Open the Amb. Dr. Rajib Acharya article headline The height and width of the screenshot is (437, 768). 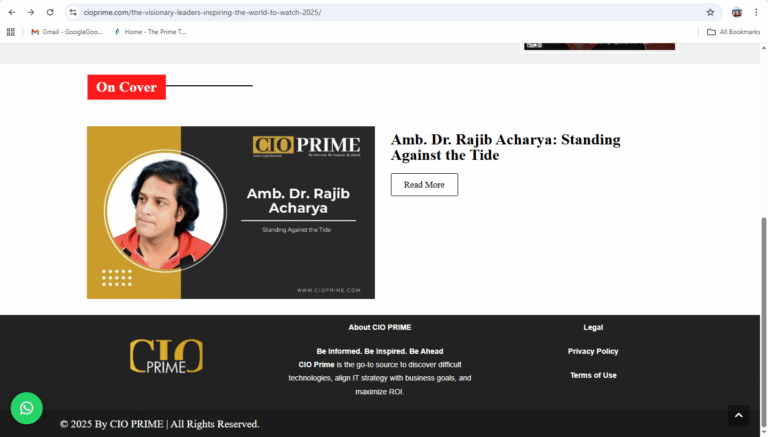pyautogui.click(x=505, y=147)
